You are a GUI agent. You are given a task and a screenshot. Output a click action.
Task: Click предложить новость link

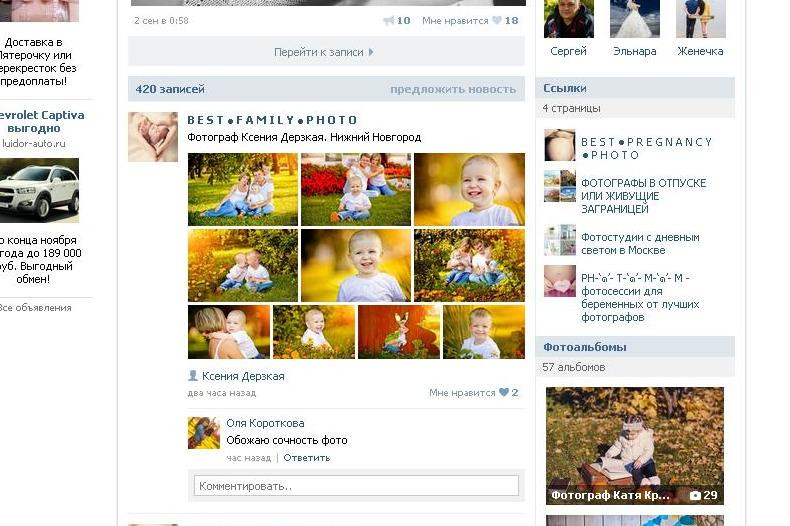click(x=453, y=89)
